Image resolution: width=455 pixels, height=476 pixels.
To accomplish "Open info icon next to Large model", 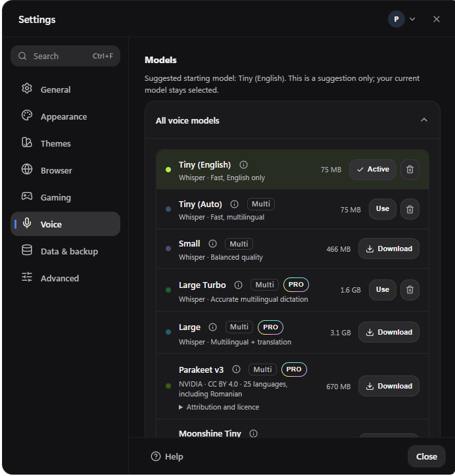I will click(x=213, y=327).
